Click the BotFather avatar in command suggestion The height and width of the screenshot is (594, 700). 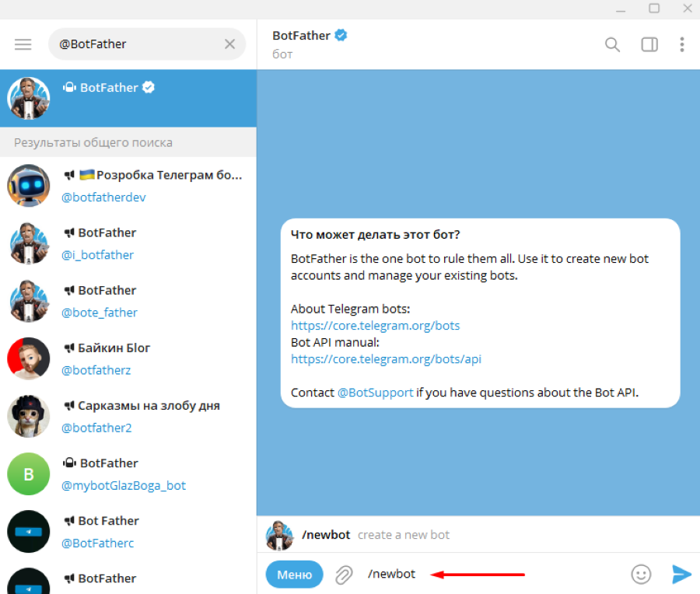click(x=279, y=535)
